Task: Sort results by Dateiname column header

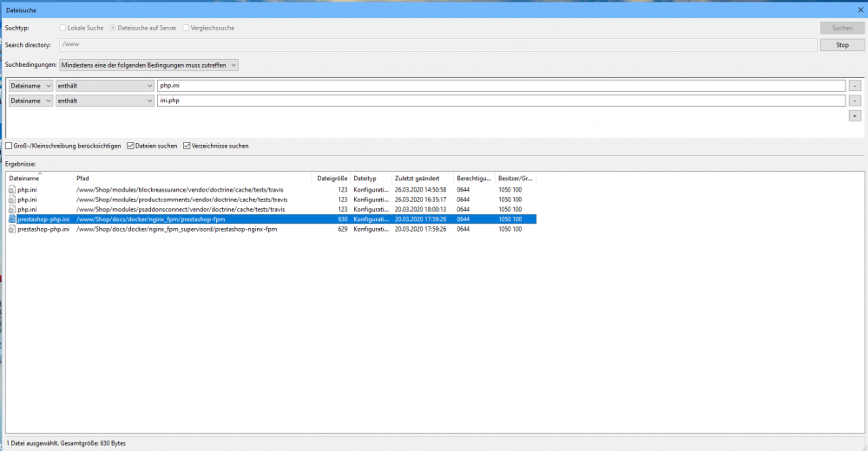Action: pyautogui.click(x=39, y=178)
